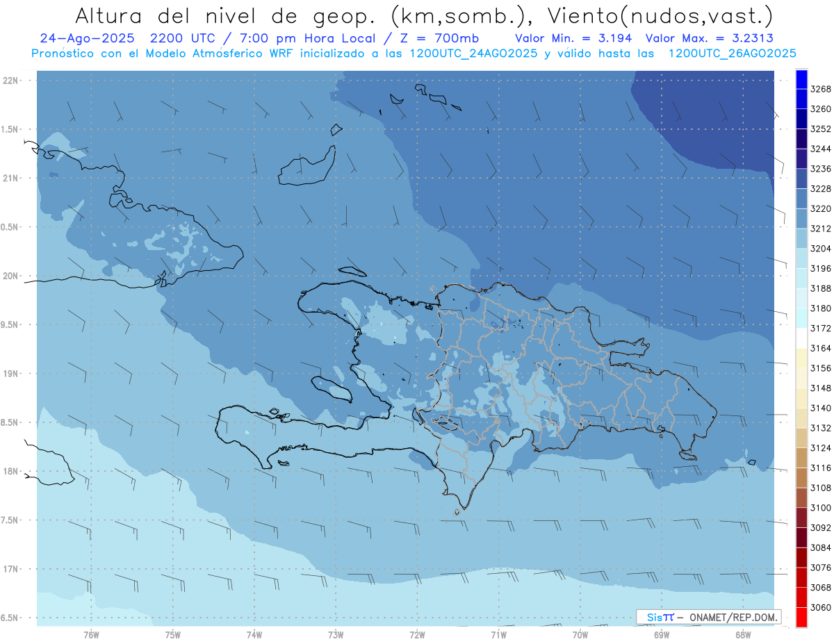Click the longitude axis label '76W'
The image size is (834, 644).
pyautogui.click(x=91, y=635)
